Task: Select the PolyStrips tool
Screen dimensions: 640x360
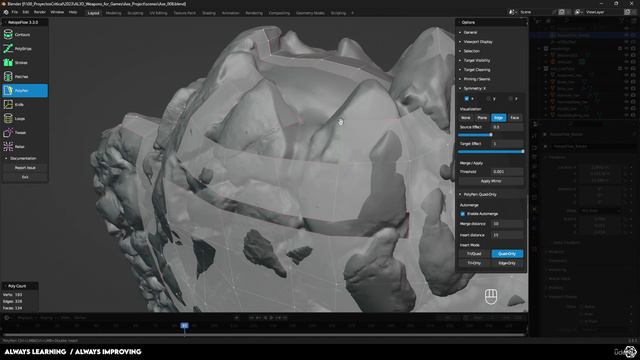Action: point(25,49)
